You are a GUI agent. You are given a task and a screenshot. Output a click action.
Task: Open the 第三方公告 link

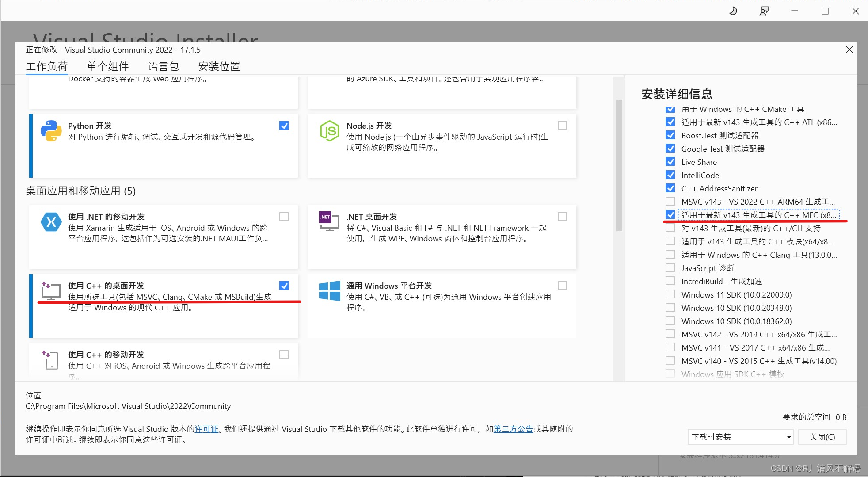(x=513, y=429)
